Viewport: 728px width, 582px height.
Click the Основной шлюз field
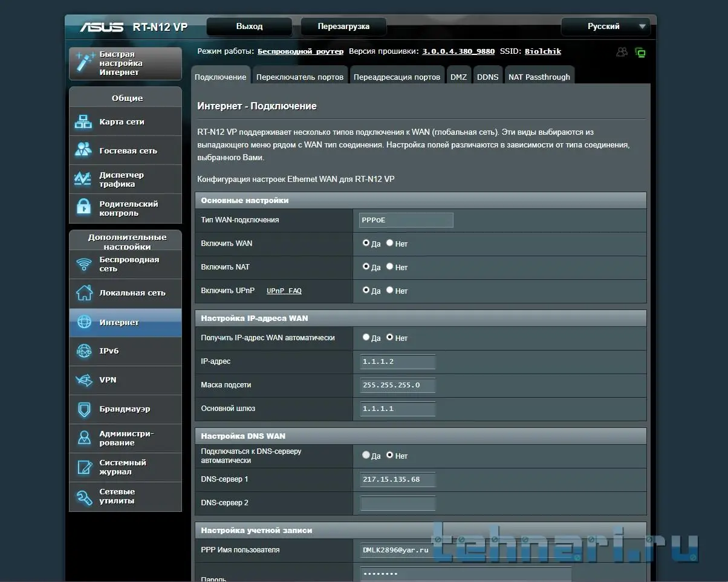[398, 409]
